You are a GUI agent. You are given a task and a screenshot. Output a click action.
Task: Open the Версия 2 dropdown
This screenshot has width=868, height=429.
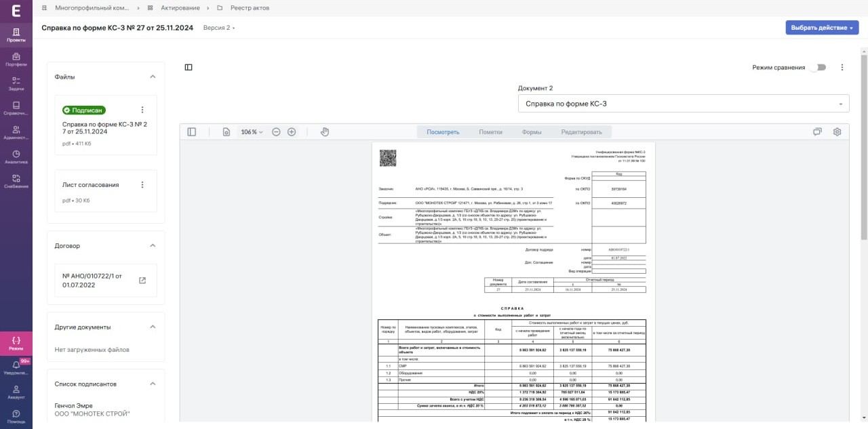pyautogui.click(x=219, y=28)
